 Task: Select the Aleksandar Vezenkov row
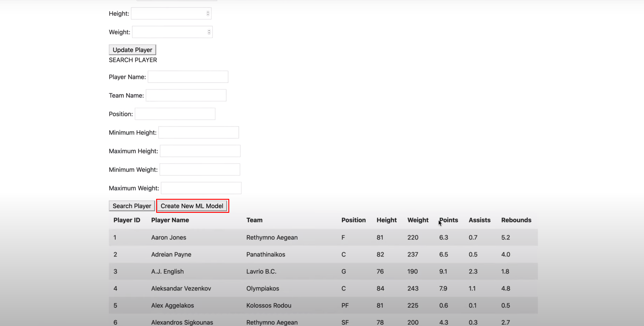click(181, 288)
